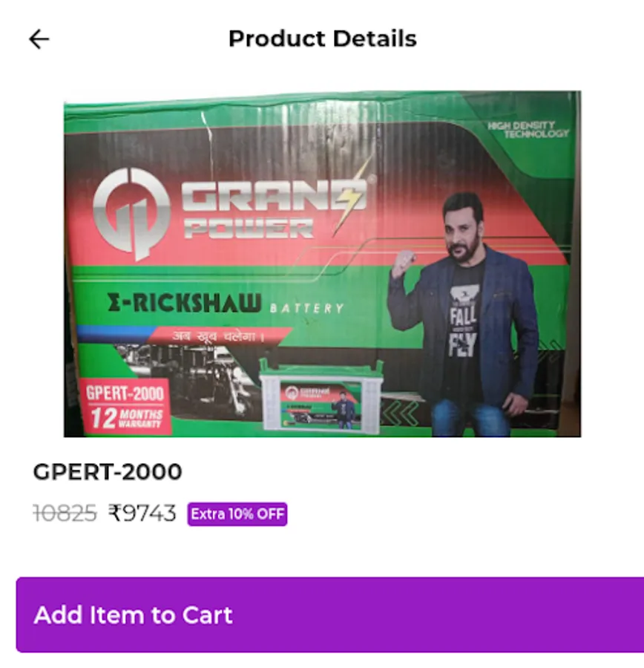Click the 12 Months Warranty text
Image resolution: width=644 pixels, height=668 pixels.
click(x=126, y=418)
